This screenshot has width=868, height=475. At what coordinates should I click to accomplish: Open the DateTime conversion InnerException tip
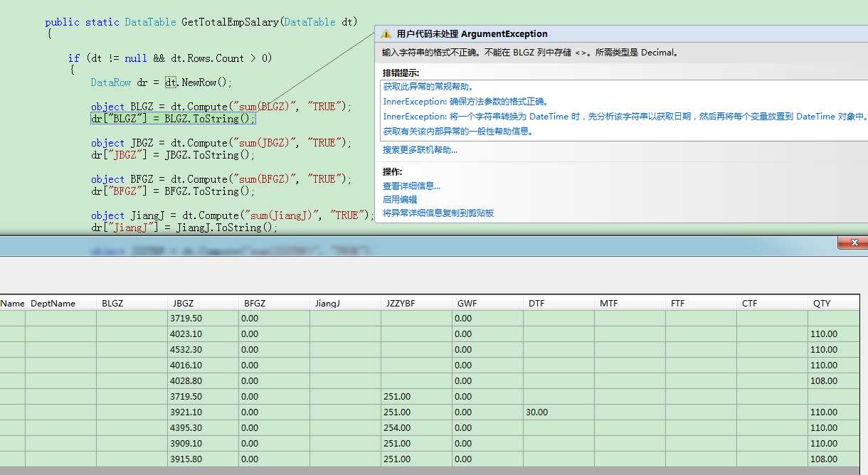point(625,117)
